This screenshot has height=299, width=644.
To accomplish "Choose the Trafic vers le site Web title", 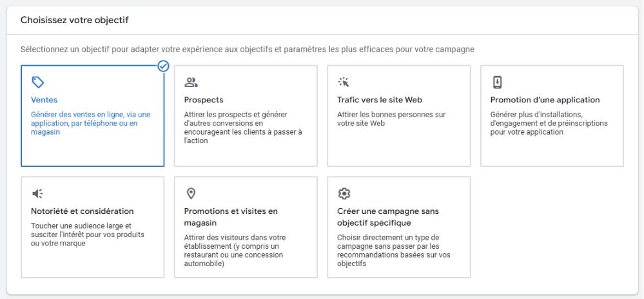I will pos(380,100).
